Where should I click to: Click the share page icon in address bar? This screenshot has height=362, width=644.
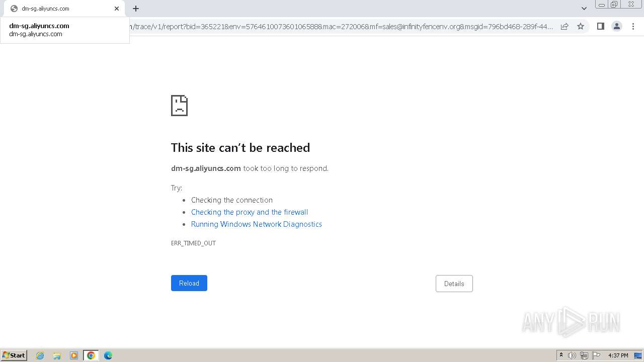click(565, 26)
